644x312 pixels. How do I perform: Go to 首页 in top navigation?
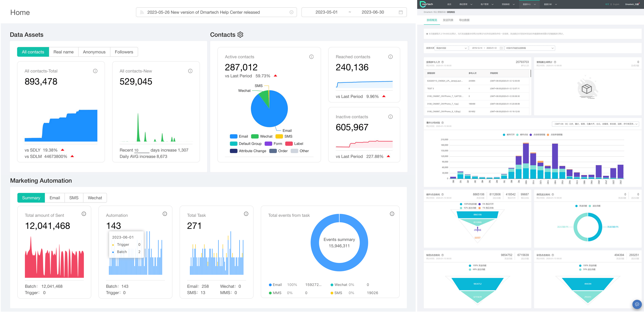449,4
